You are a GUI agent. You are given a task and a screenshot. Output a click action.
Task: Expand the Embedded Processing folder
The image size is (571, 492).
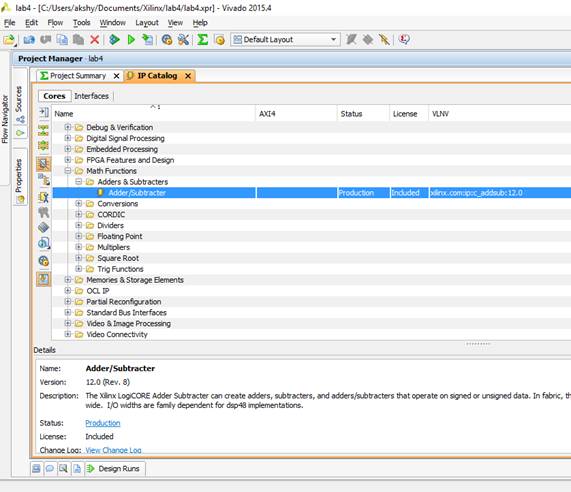pyautogui.click(x=67, y=149)
